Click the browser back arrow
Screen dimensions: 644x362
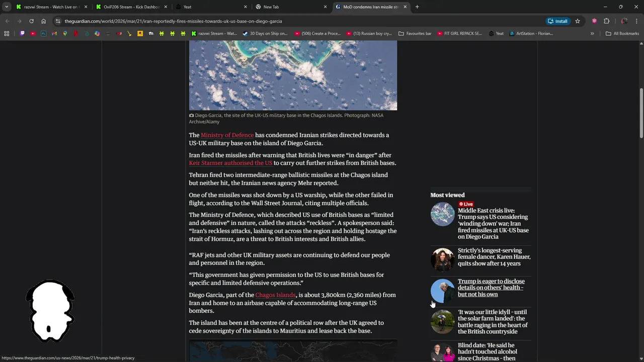(x=7, y=21)
